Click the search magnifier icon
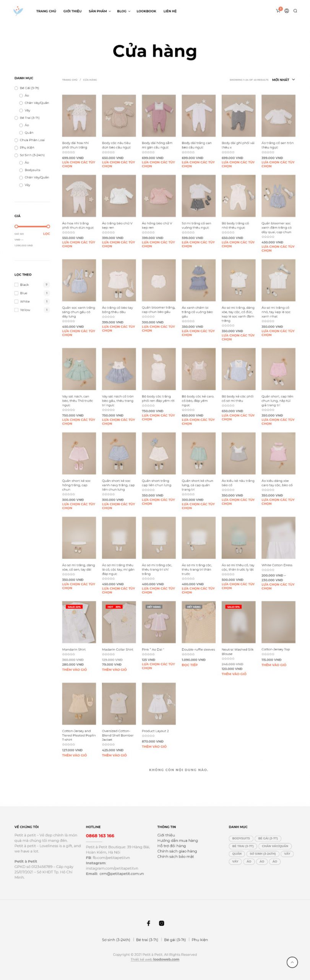This screenshot has width=310, height=980. [295, 11]
